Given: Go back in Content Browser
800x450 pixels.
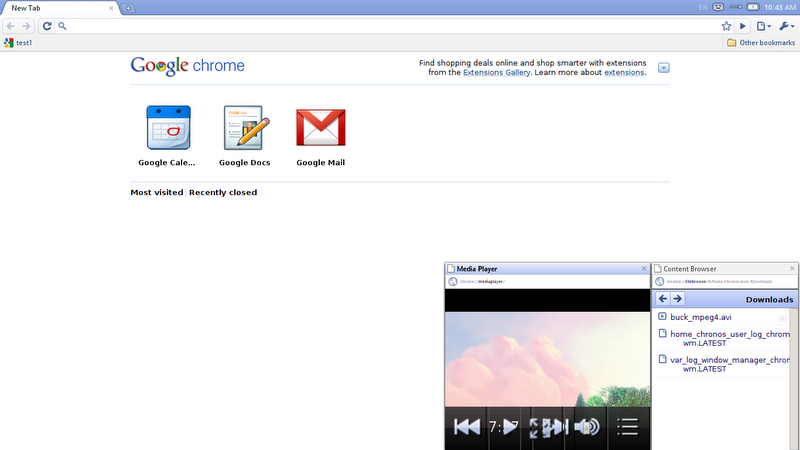Looking at the screenshot, I should pos(663,299).
